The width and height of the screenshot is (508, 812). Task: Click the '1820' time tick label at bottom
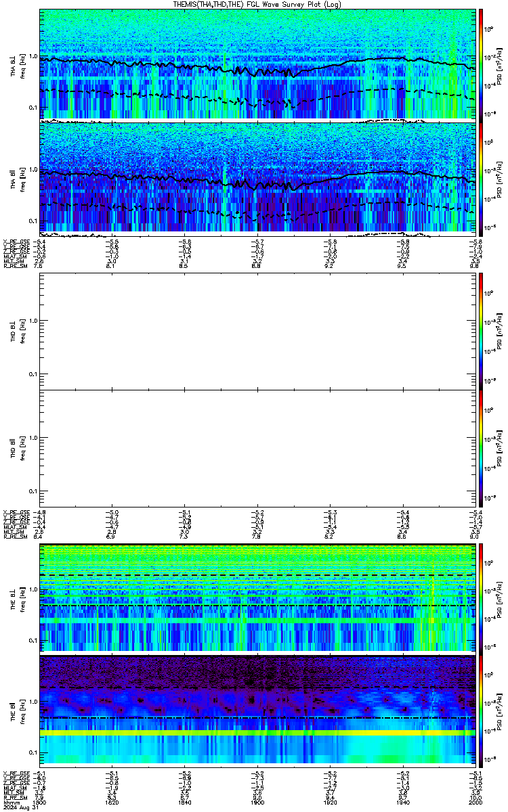(112, 803)
